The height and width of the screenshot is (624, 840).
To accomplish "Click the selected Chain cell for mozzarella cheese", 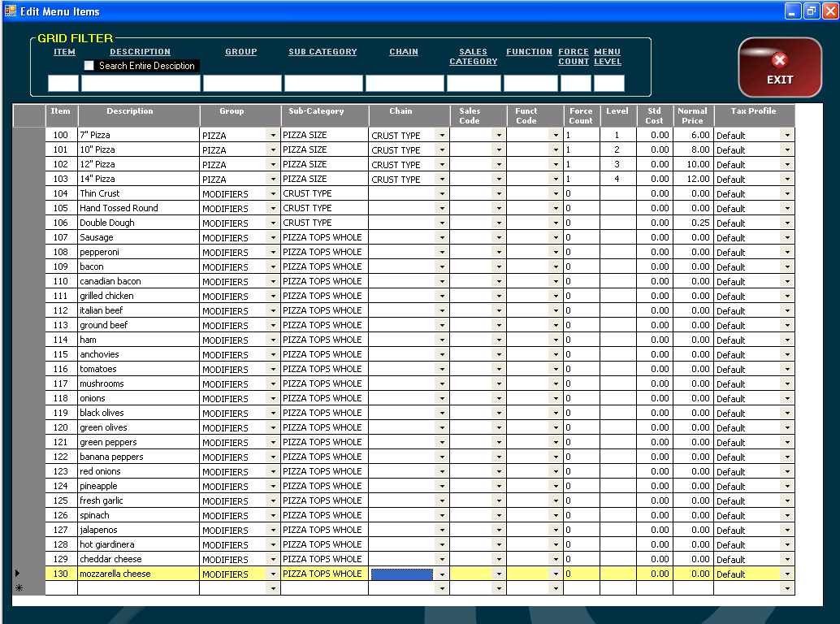I will pyautogui.click(x=402, y=574).
